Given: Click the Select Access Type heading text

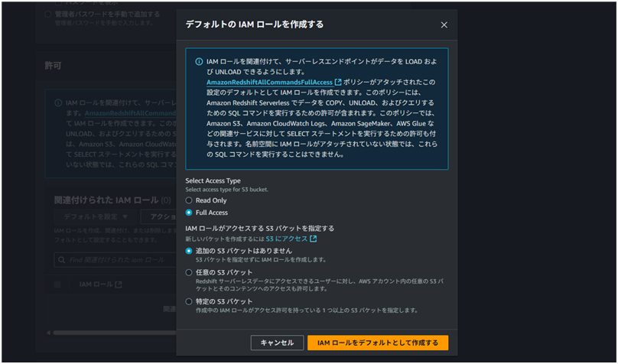Looking at the screenshot, I should (213, 180).
